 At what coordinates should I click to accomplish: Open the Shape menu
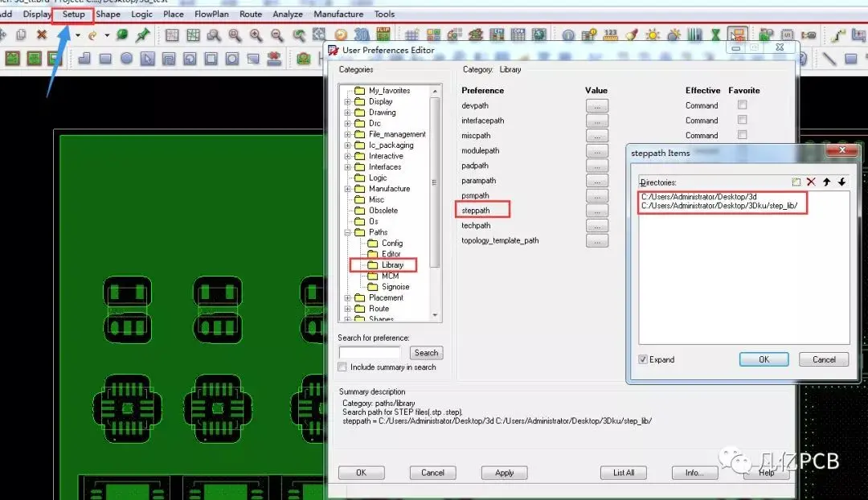(108, 14)
